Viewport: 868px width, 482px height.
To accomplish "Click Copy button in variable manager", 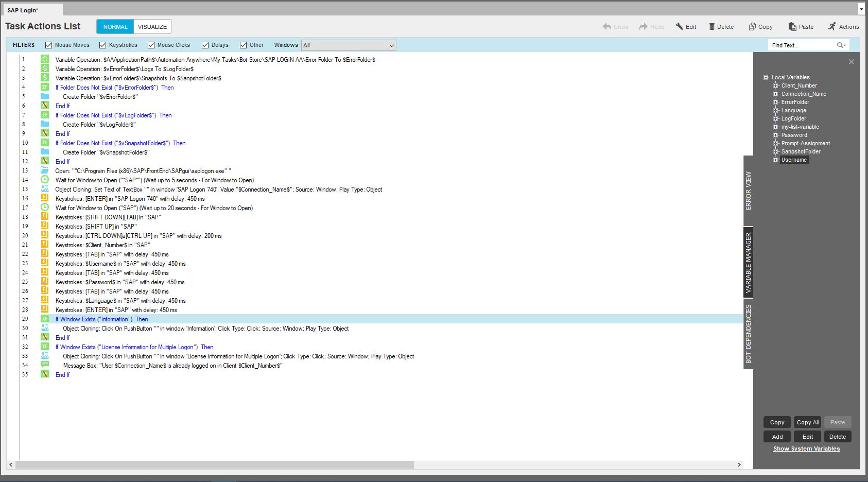I will point(777,422).
